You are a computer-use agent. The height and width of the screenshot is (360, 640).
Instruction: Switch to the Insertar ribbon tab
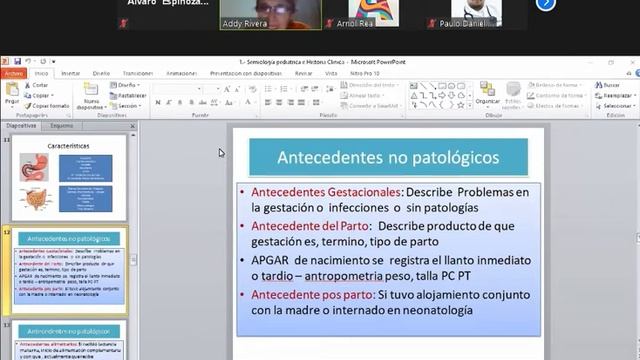pos(70,73)
